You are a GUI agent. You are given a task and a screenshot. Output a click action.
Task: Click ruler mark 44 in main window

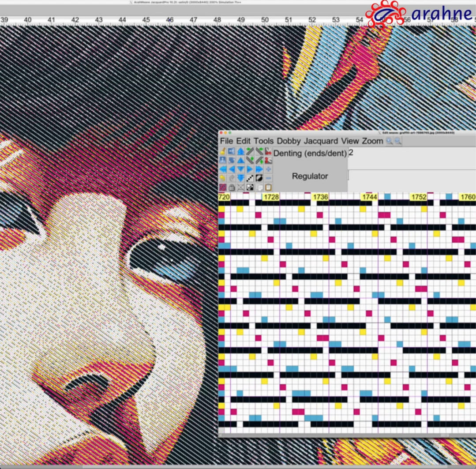pyautogui.click(x=122, y=20)
